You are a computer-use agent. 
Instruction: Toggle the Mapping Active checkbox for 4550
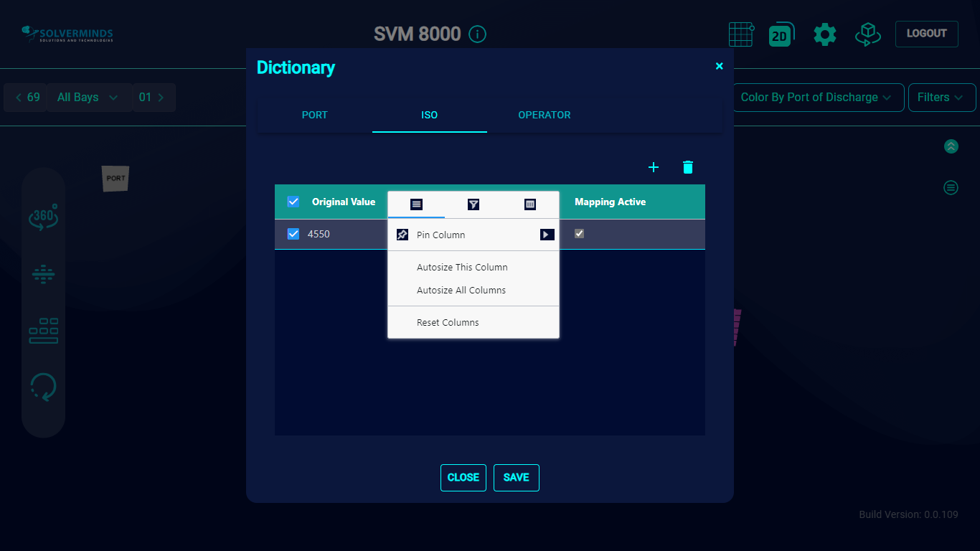(580, 234)
